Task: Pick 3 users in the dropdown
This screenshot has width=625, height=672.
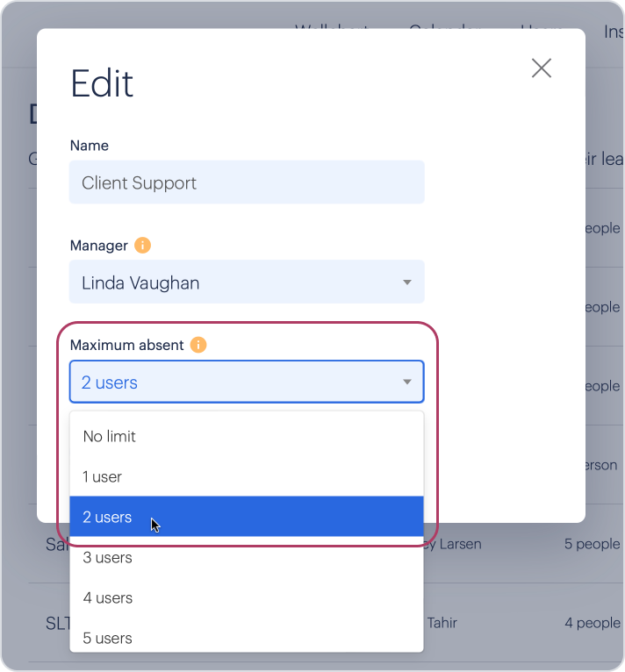Action: (x=247, y=557)
